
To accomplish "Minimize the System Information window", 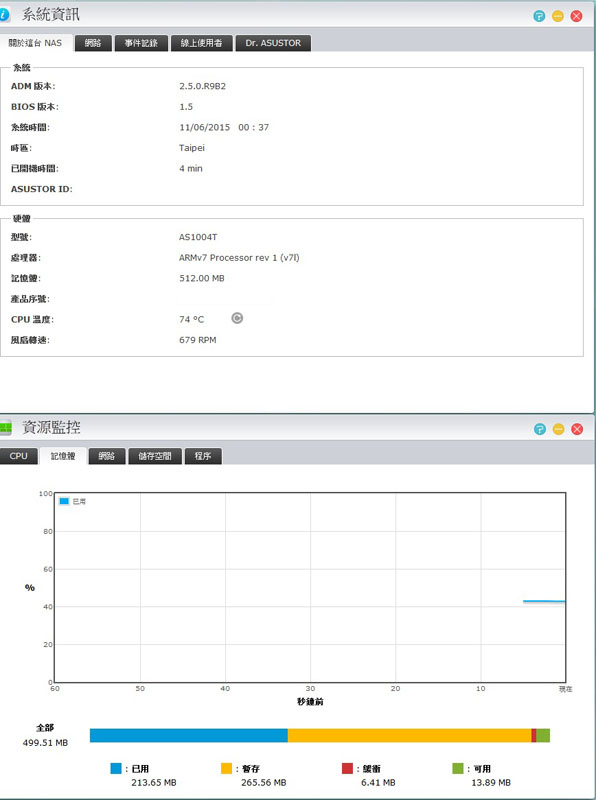I will (x=558, y=16).
